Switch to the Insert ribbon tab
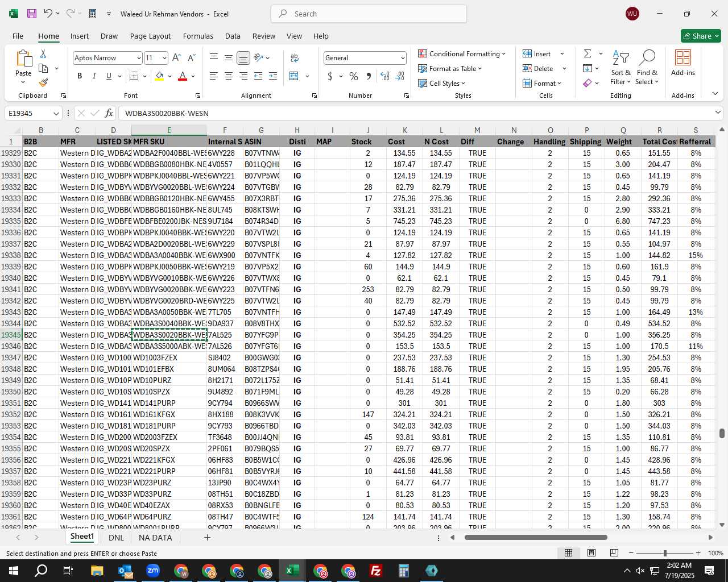 (80, 36)
